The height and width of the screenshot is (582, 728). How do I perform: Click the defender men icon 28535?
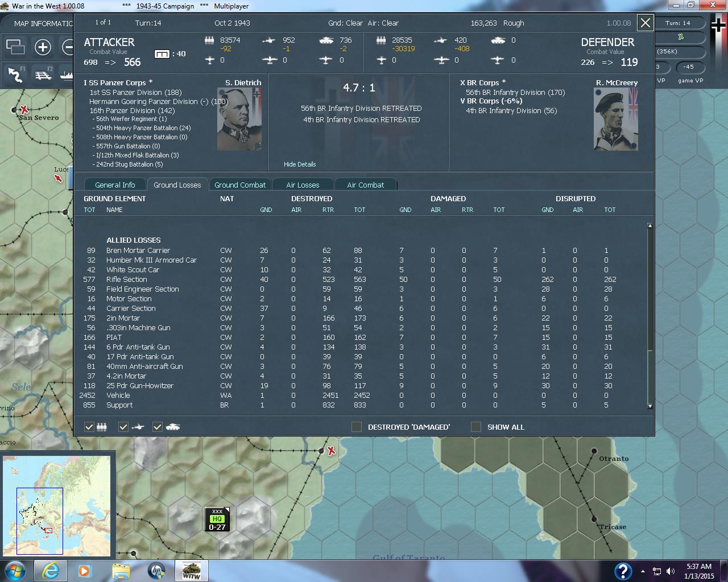pyautogui.click(x=382, y=40)
